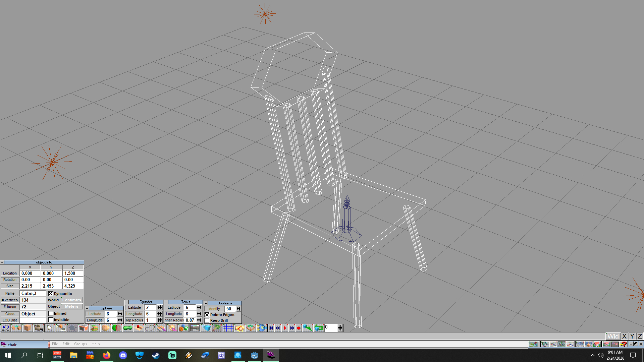The image size is (644, 362).
Task: Click the green metaball primitive icon
Action: point(128,328)
